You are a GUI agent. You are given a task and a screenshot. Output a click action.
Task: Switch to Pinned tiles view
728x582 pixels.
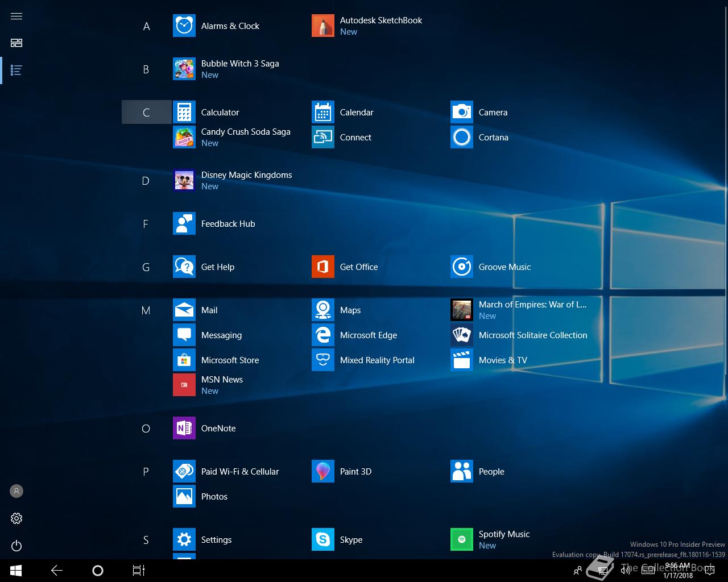pyautogui.click(x=16, y=43)
